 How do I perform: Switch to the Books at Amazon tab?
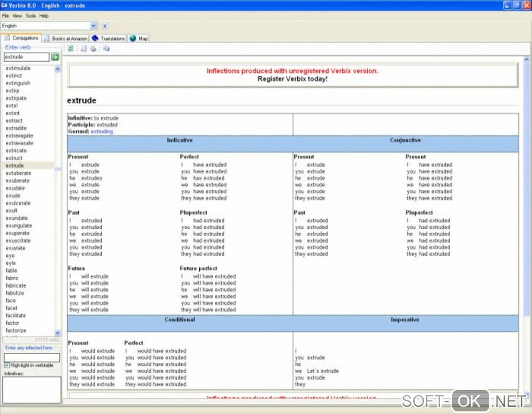(x=66, y=39)
